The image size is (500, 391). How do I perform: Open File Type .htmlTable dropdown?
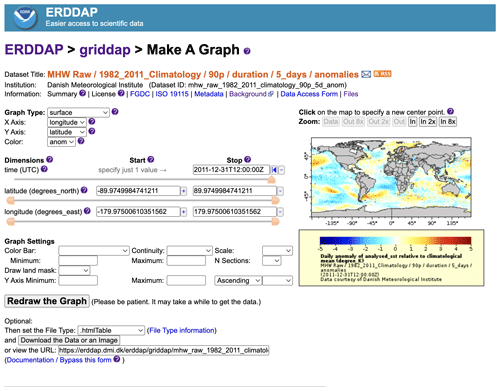tap(111, 330)
